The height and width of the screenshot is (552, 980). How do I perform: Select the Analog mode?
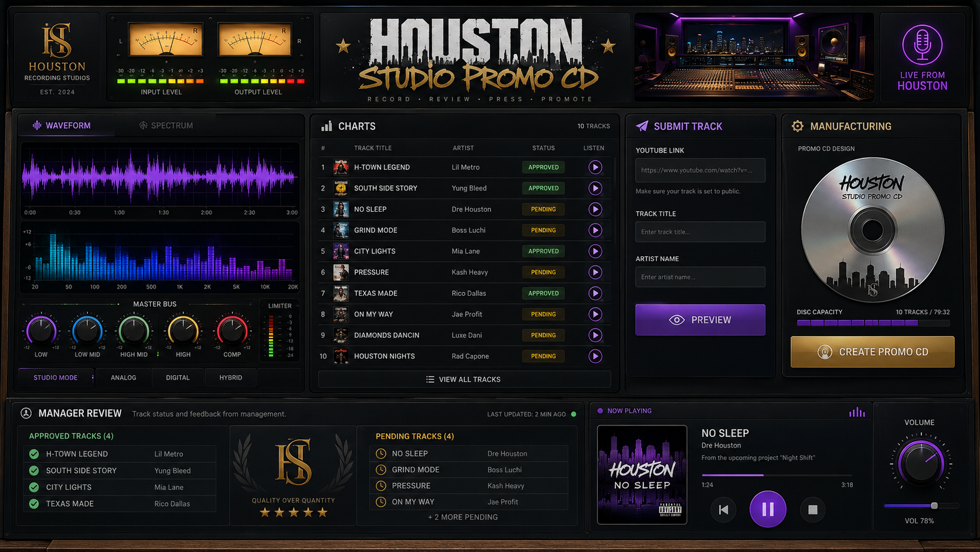tap(123, 378)
